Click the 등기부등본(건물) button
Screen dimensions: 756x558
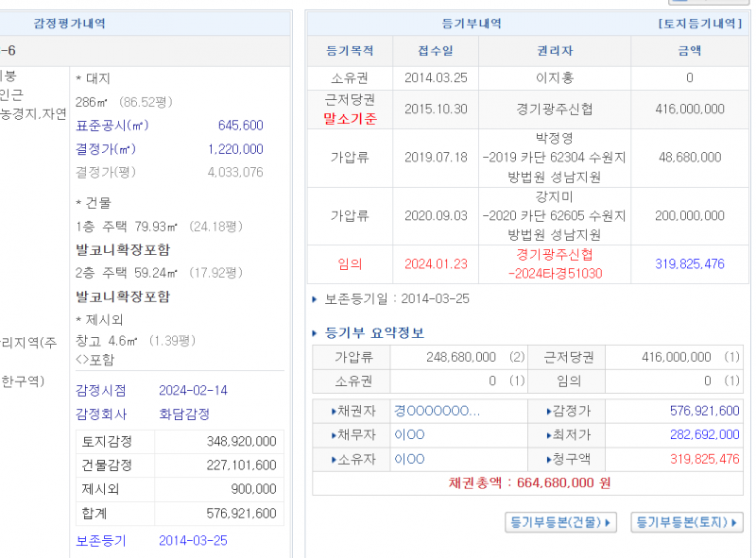click(x=562, y=522)
